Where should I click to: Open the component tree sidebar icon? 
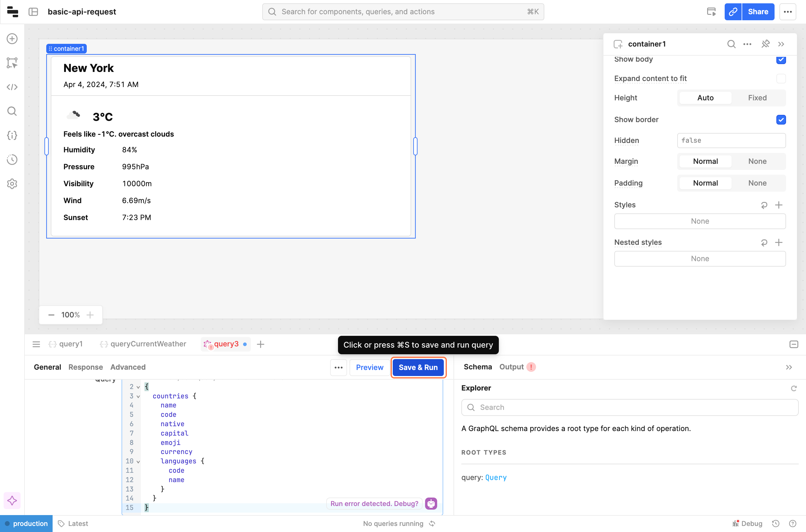point(12,63)
